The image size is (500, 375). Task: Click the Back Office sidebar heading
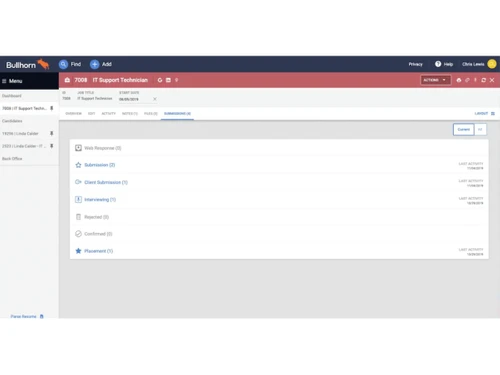12,159
